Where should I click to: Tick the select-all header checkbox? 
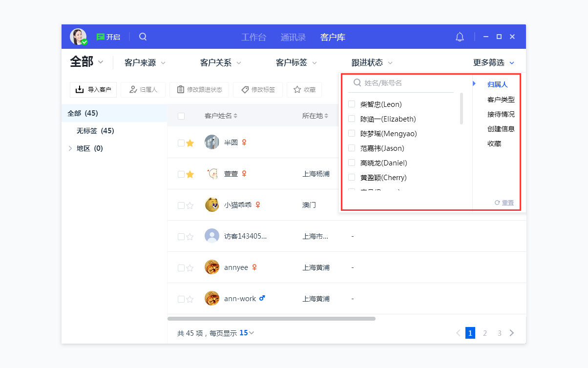181,116
